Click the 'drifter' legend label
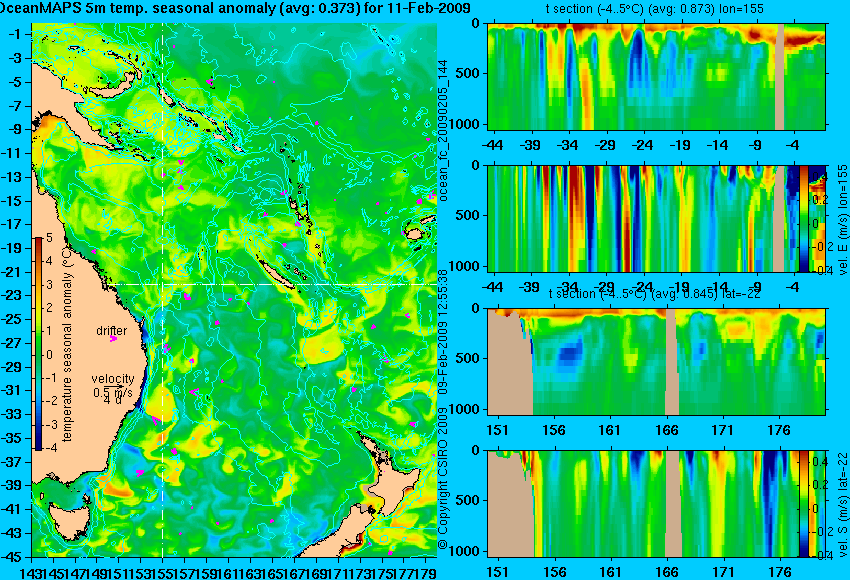The width and height of the screenshot is (850, 580). tap(112, 330)
